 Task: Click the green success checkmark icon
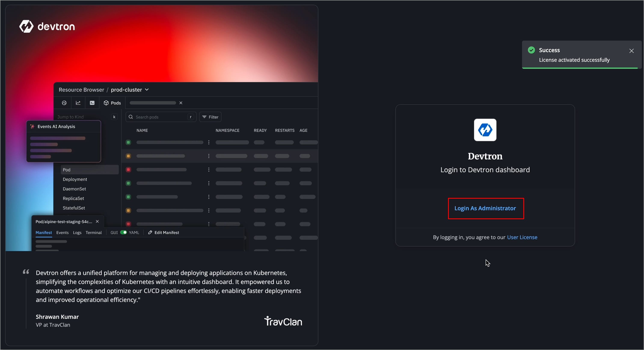click(531, 50)
